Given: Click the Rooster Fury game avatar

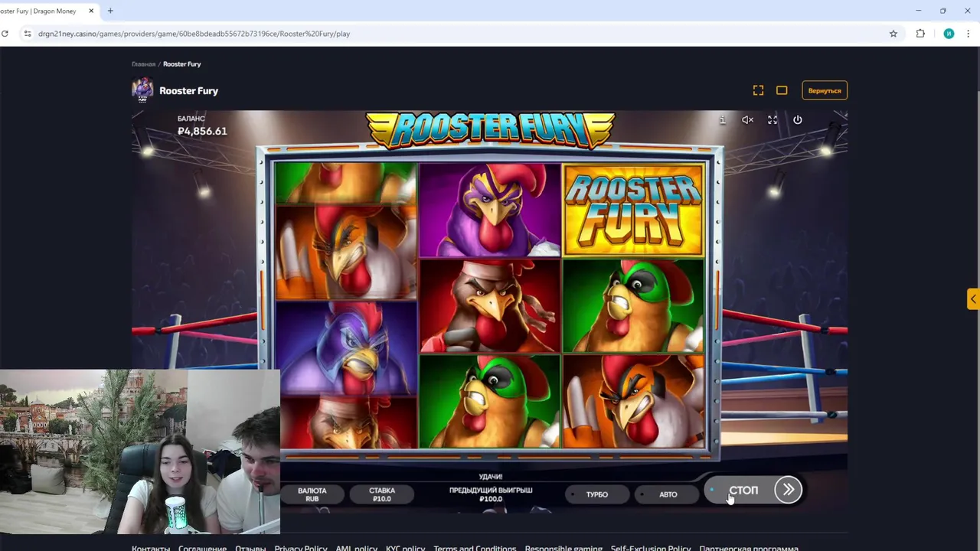Looking at the screenshot, I should pos(142,90).
